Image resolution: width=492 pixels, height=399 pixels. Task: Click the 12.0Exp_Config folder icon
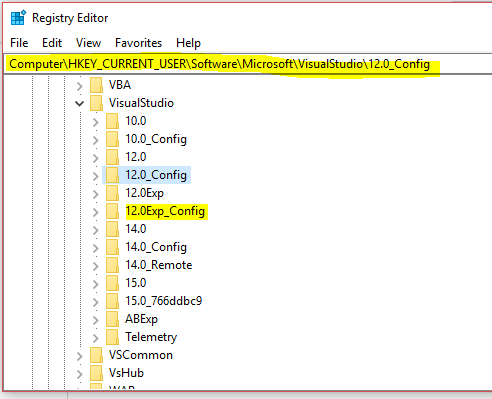[112, 211]
